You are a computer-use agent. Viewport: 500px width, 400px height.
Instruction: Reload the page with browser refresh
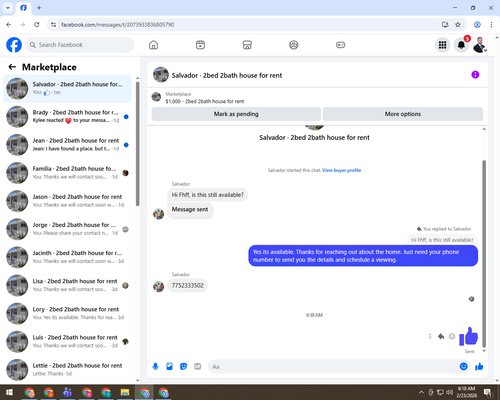pyautogui.click(x=37, y=24)
